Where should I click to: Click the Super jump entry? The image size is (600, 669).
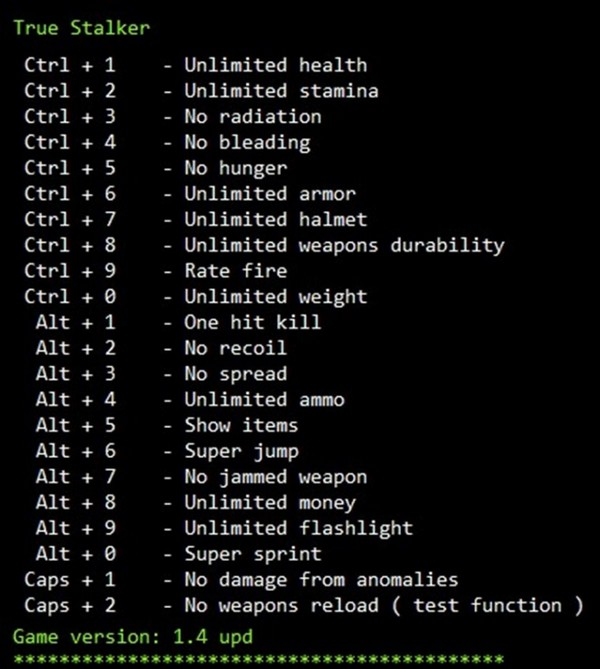point(241,451)
